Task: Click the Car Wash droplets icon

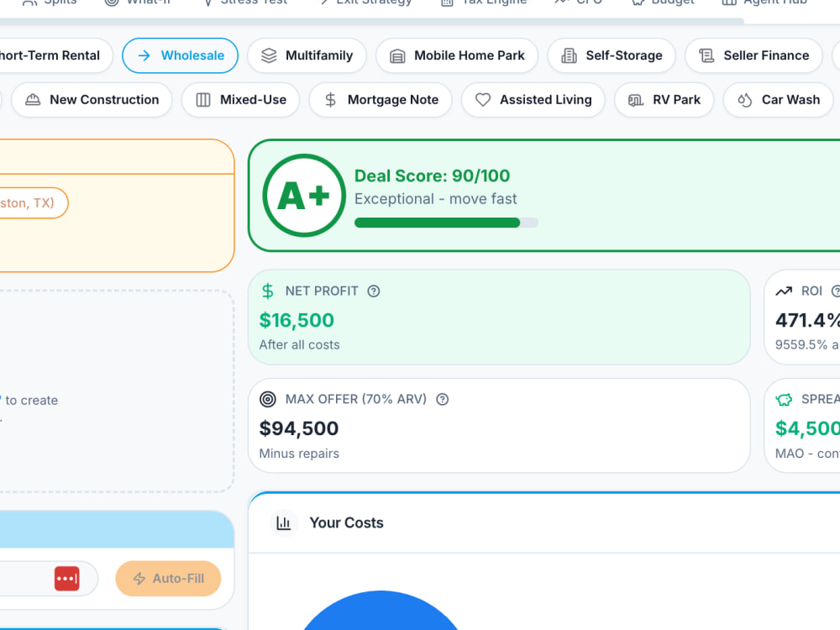Action: [x=744, y=100]
